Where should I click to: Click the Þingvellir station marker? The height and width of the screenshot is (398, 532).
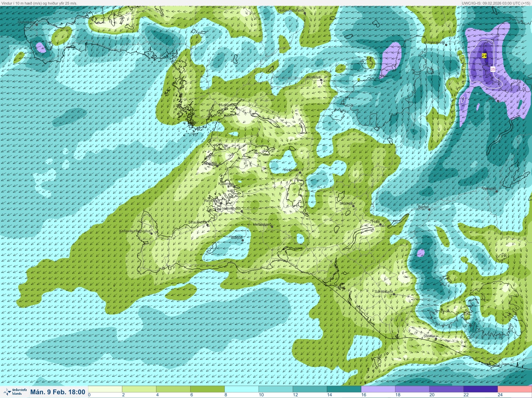click(300, 173)
